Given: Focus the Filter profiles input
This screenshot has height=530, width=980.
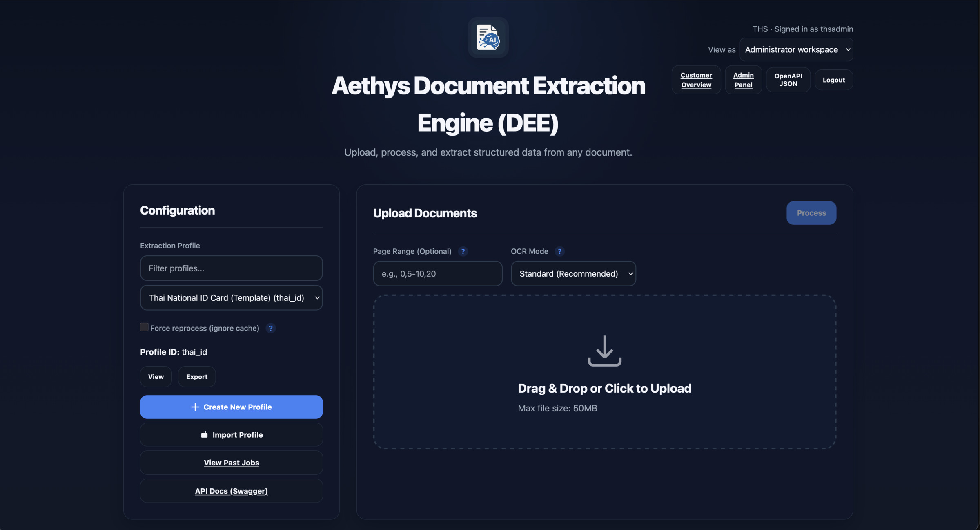Looking at the screenshot, I should point(232,268).
